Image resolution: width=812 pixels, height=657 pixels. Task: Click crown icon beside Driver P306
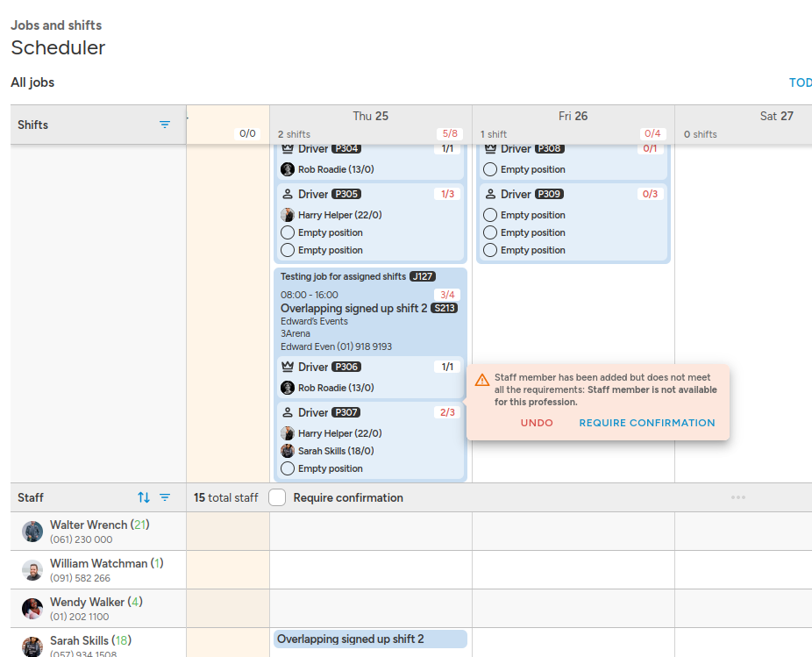pyautogui.click(x=288, y=367)
